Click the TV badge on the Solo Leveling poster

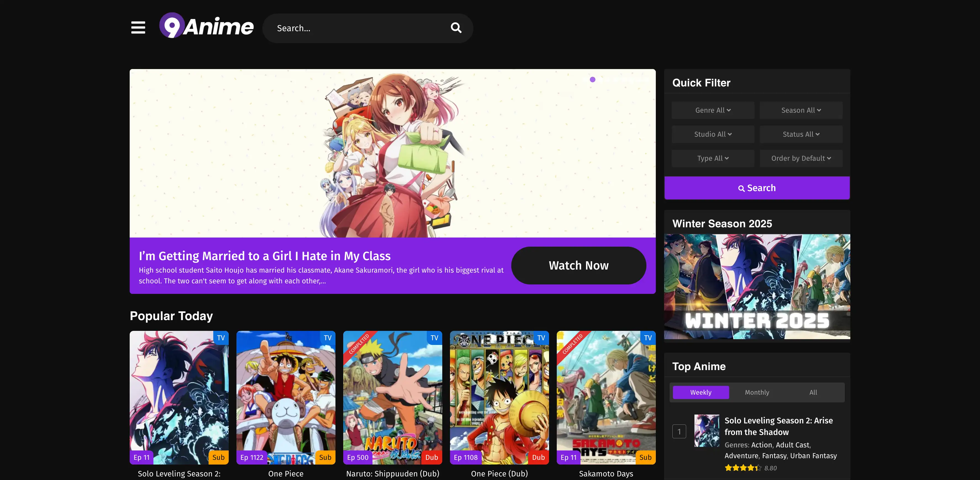pos(221,337)
